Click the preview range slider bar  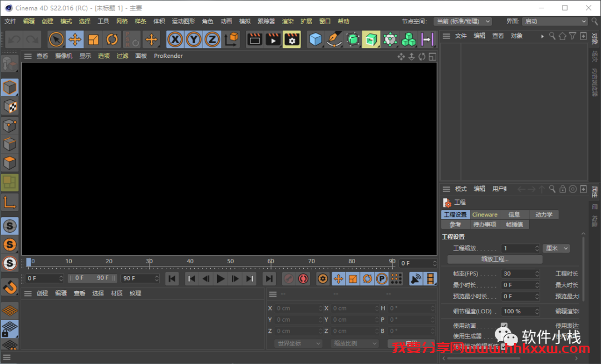click(x=92, y=278)
